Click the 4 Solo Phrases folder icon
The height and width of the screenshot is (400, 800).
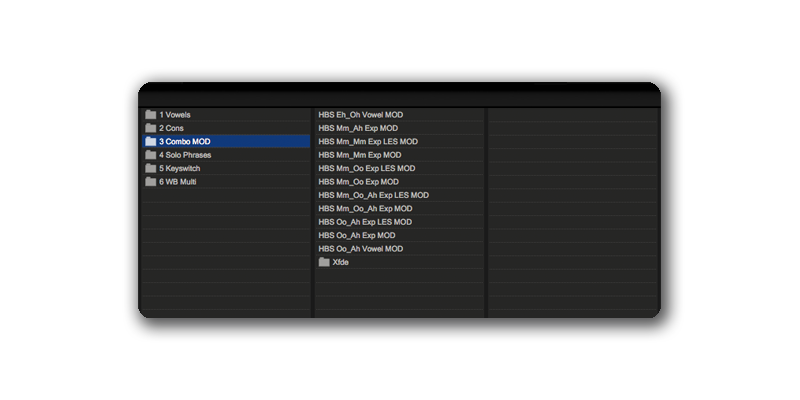tap(151, 155)
